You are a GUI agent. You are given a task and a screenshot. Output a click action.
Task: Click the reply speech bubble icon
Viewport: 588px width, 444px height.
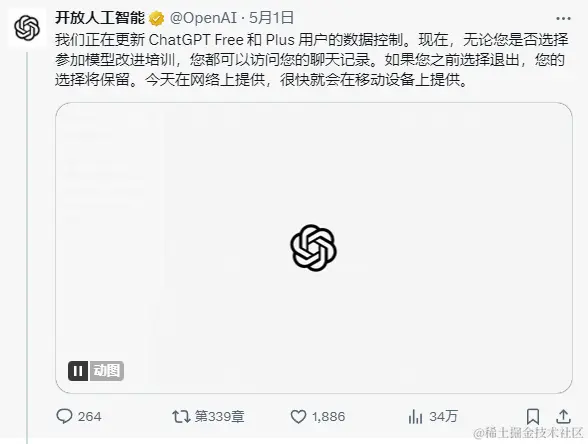(x=64, y=416)
